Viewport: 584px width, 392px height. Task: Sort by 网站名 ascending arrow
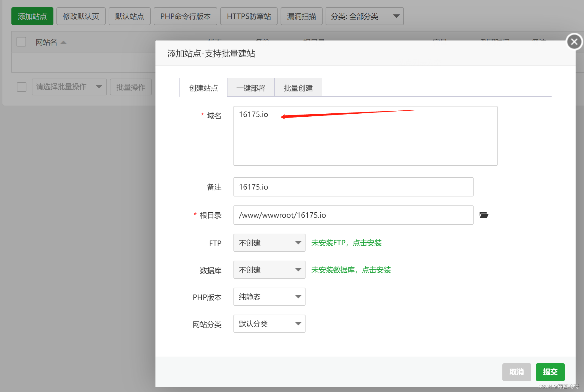click(x=63, y=43)
